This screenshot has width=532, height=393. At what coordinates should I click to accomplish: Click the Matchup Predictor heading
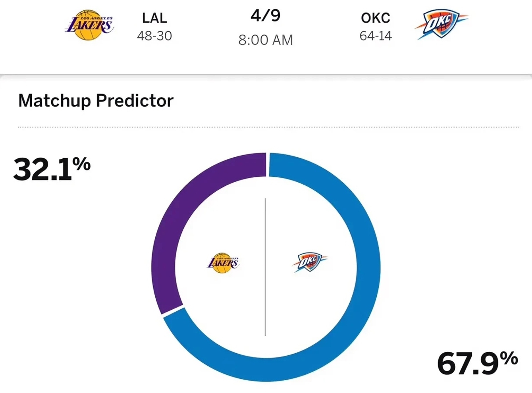click(x=96, y=101)
